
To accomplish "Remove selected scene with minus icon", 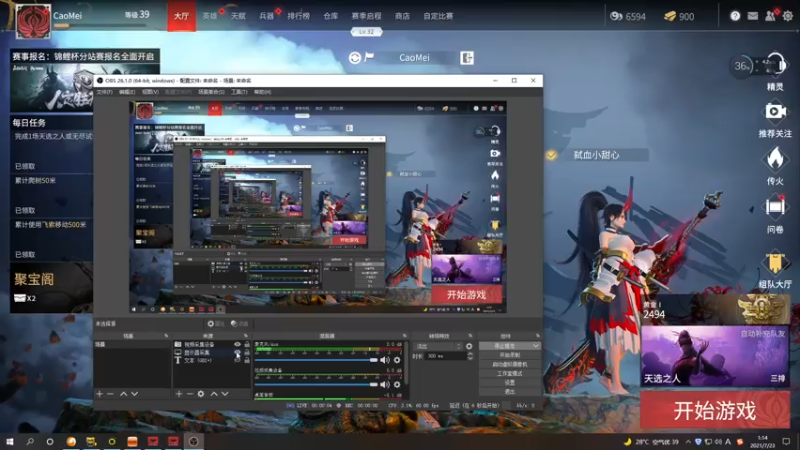I will [x=110, y=394].
